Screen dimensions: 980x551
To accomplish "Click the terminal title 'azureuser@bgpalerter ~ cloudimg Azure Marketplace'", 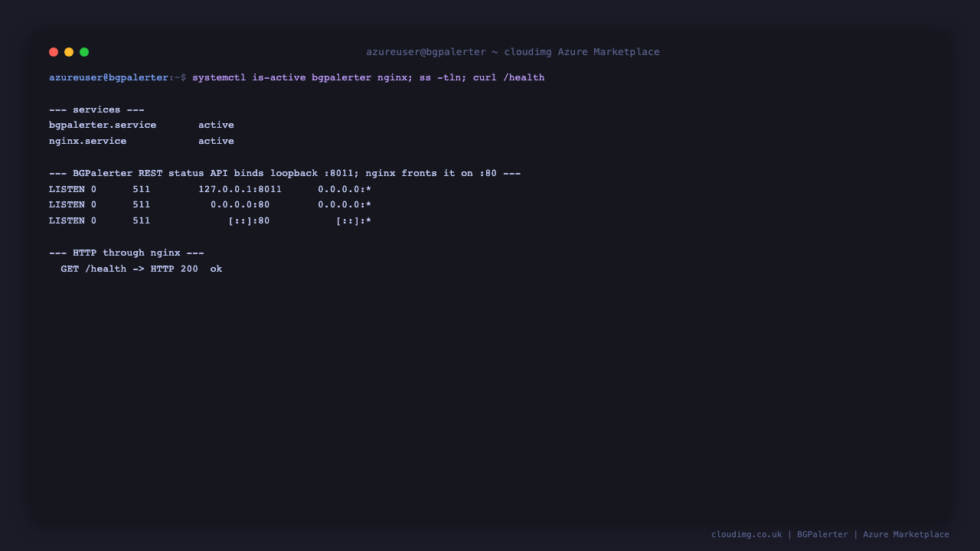I will 513,52.
